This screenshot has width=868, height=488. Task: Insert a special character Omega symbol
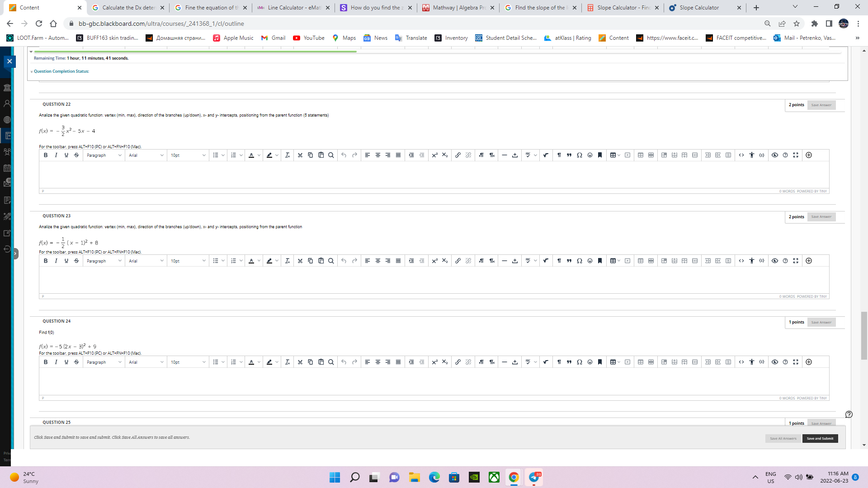(580, 155)
